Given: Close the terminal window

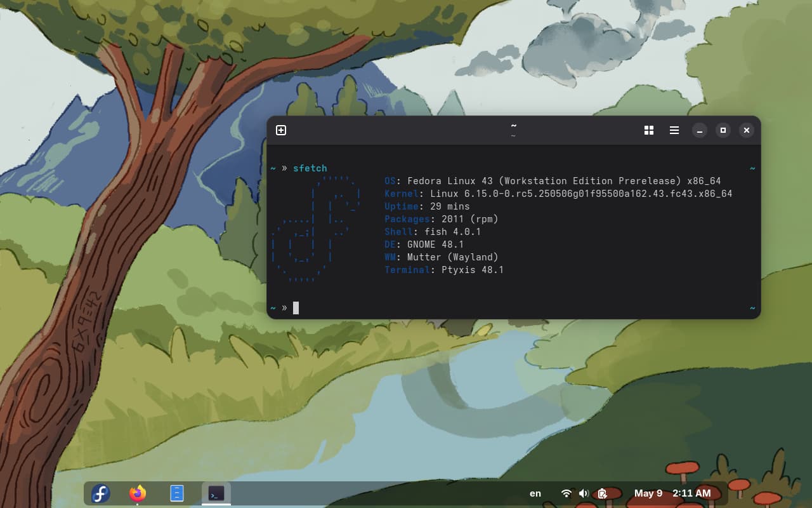Looking at the screenshot, I should pos(747,130).
